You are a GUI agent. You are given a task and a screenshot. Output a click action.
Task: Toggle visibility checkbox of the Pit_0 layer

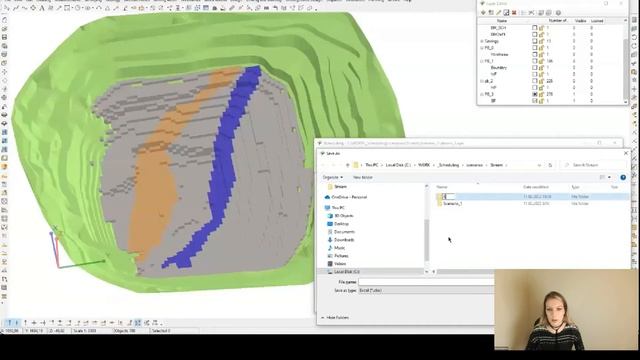coord(535,48)
